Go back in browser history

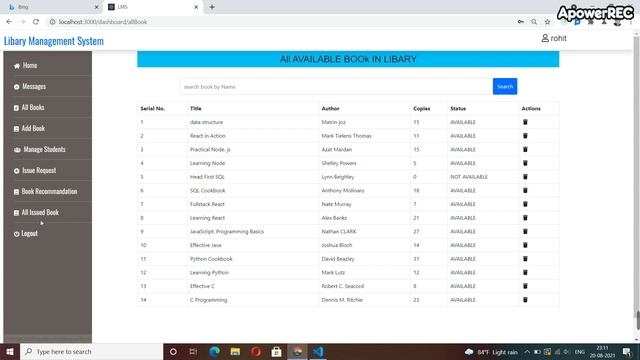(9, 22)
